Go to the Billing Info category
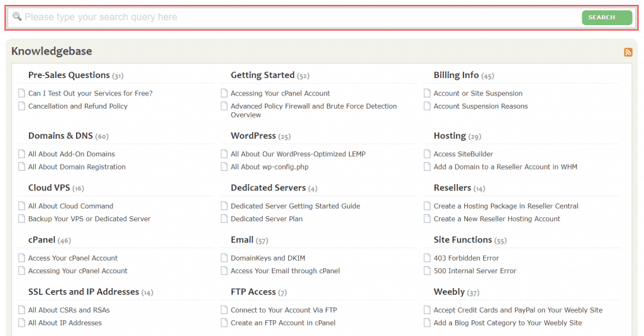The height and width of the screenshot is (336, 644). pos(456,75)
